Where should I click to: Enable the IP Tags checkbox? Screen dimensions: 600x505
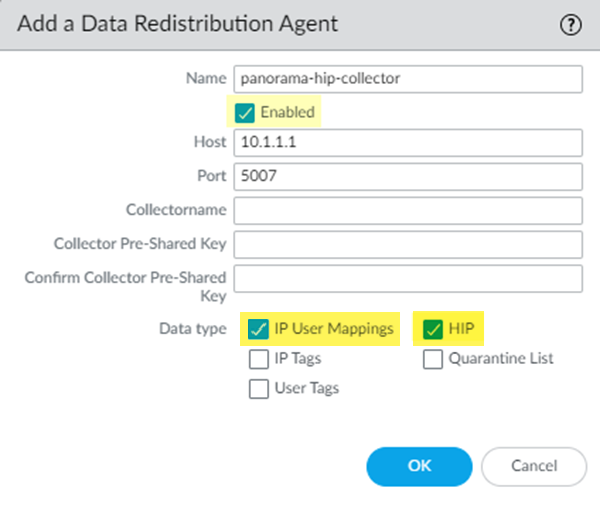[258, 358]
